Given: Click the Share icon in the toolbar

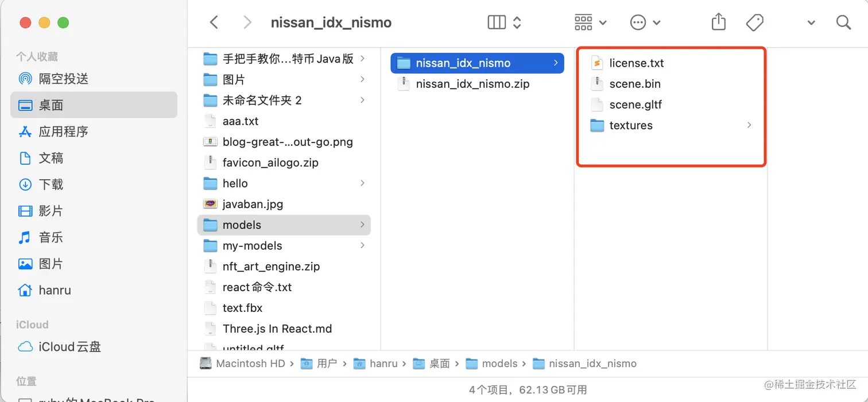Looking at the screenshot, I should click(718, 22).
